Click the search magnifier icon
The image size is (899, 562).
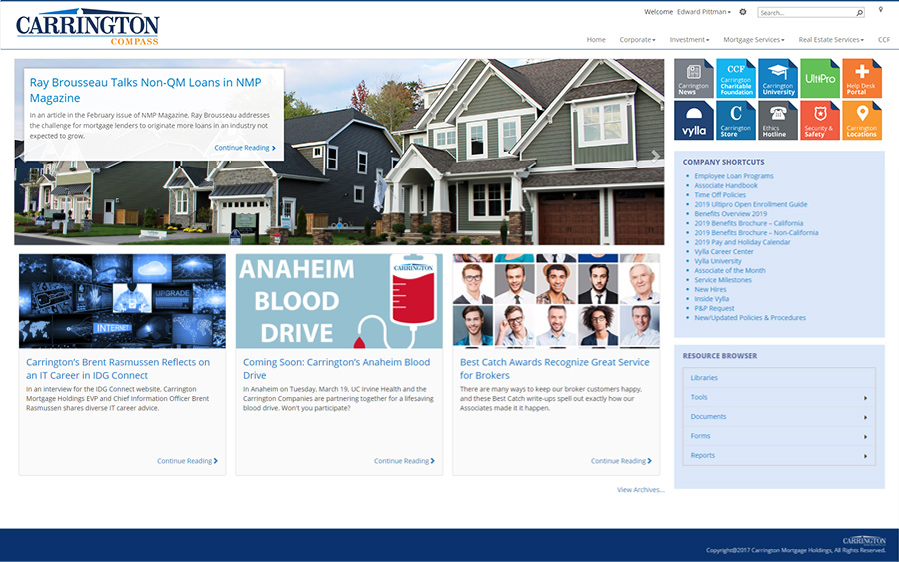(x=859, y=13)
